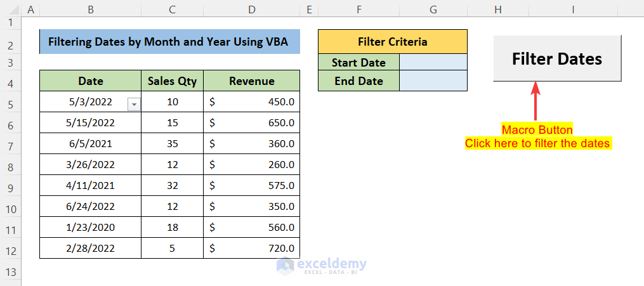Select column D header
This screenshot has height=286, width=644.
coord(252,9)
